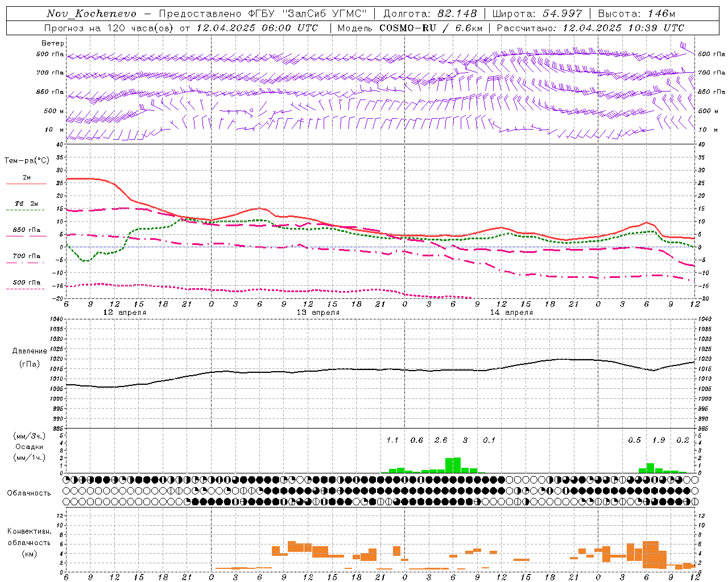Click the 3-hour precipitation value 2.6

[x=441, y=440]
